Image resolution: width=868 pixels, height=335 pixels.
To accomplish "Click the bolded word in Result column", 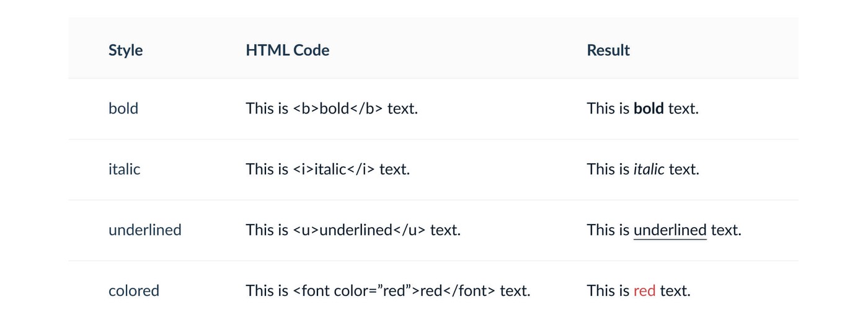I will coord(649,109).
